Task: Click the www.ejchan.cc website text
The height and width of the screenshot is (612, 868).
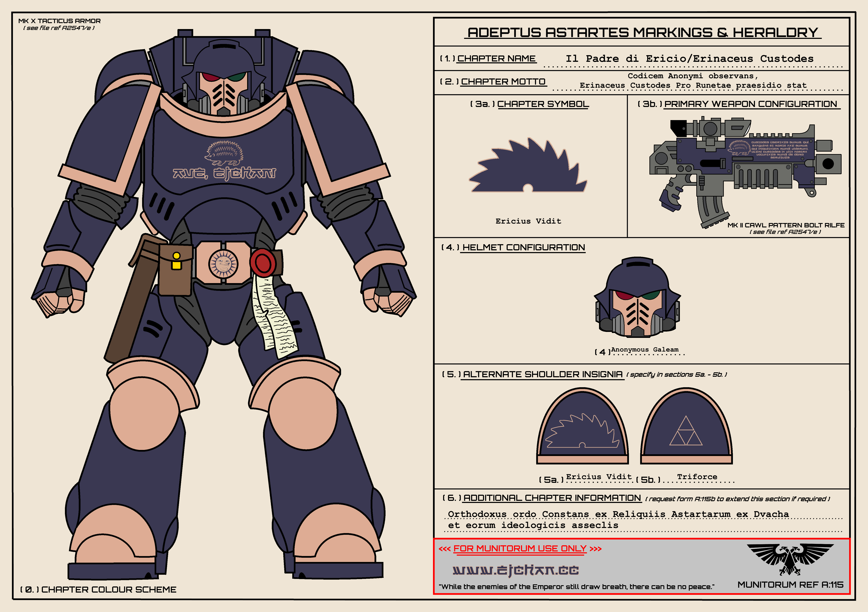Action: coord(516,570)
